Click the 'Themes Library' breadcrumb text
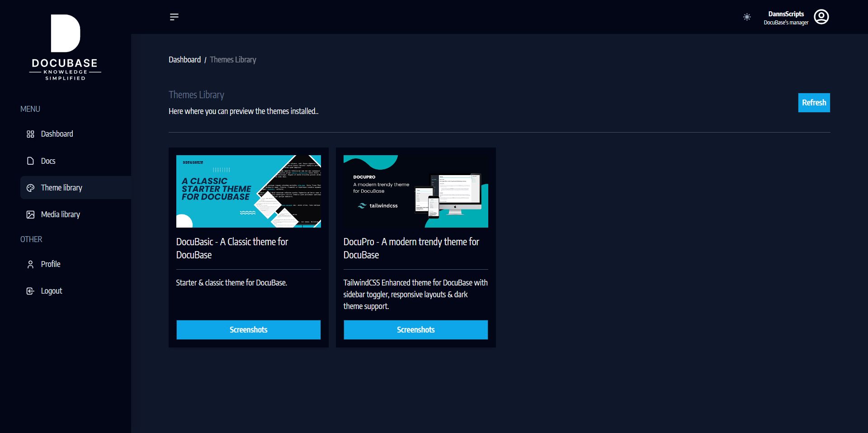This screenshot has height=433, width=868. click(233, 60)
